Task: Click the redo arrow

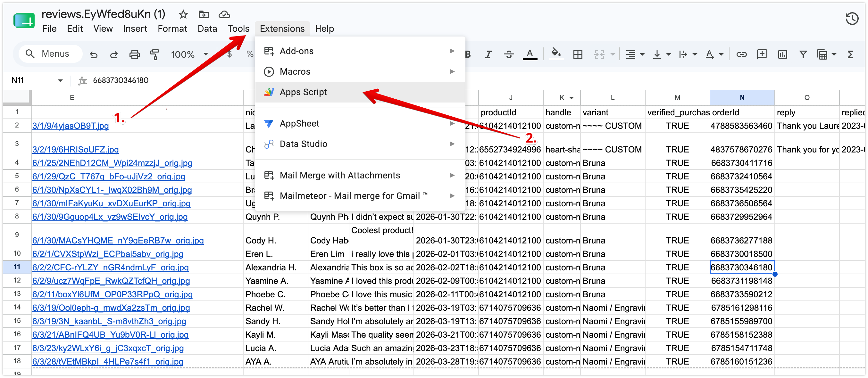Action: 113,54
